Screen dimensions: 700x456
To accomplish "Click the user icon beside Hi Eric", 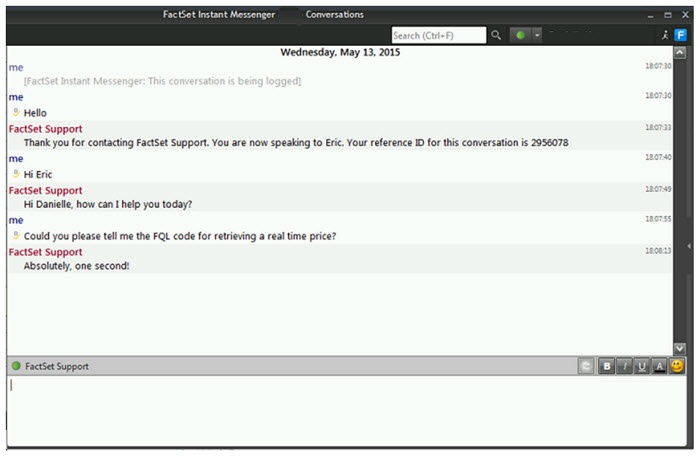I will point(16,174).
